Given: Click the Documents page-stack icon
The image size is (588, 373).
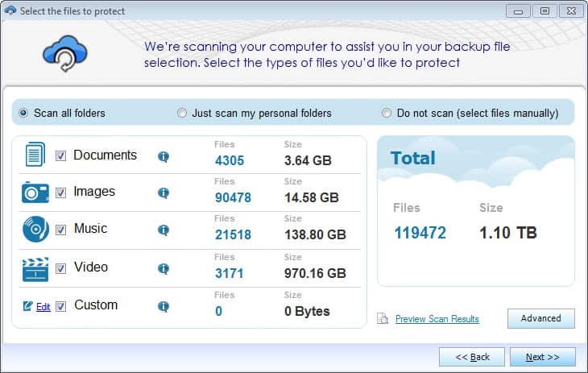Looking at the screenshot, I should [35, 154].
